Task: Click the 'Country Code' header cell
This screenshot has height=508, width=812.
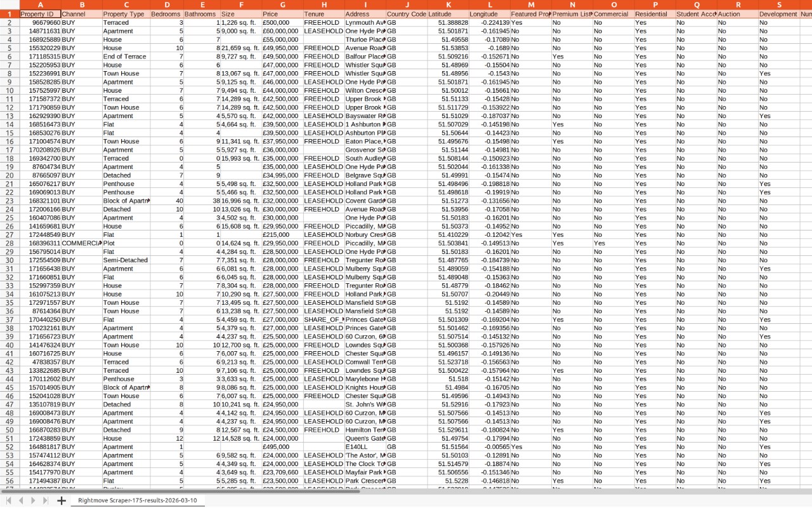Action: [407, 14]
